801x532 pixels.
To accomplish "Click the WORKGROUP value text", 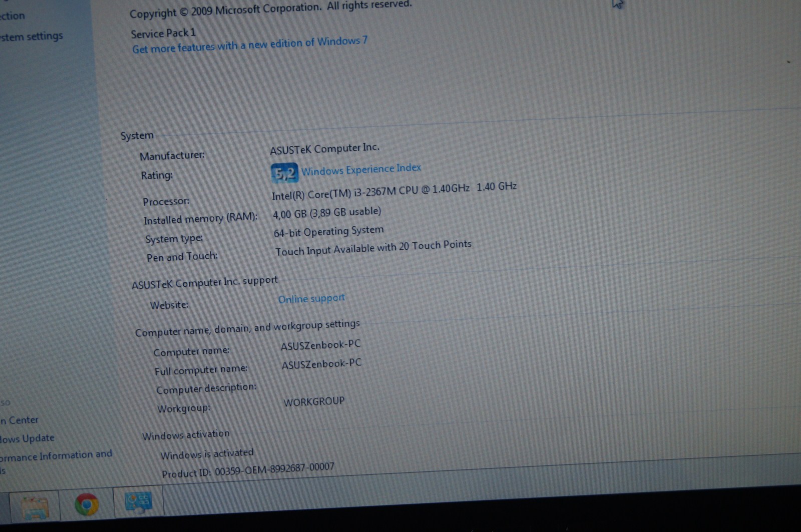I will click(314, 402).
